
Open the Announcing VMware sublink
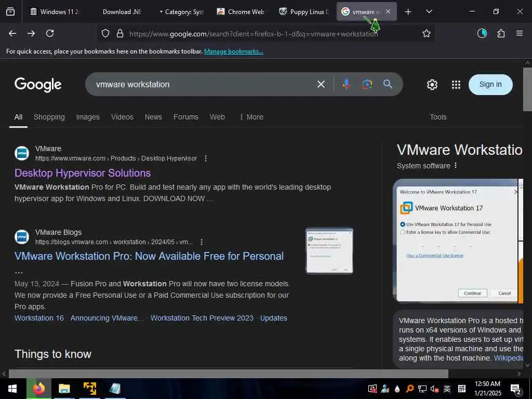(x=107, y=318)
